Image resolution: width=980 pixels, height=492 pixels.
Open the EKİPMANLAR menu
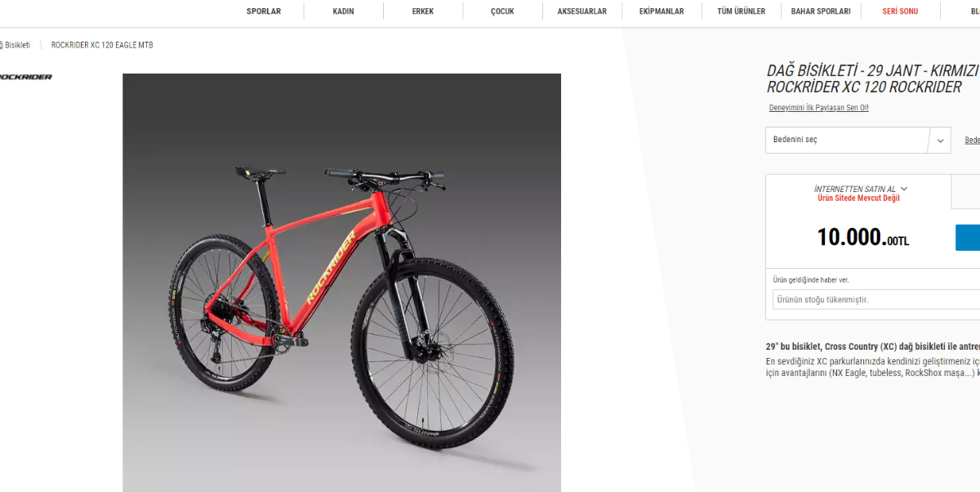(x=661, y=11)
